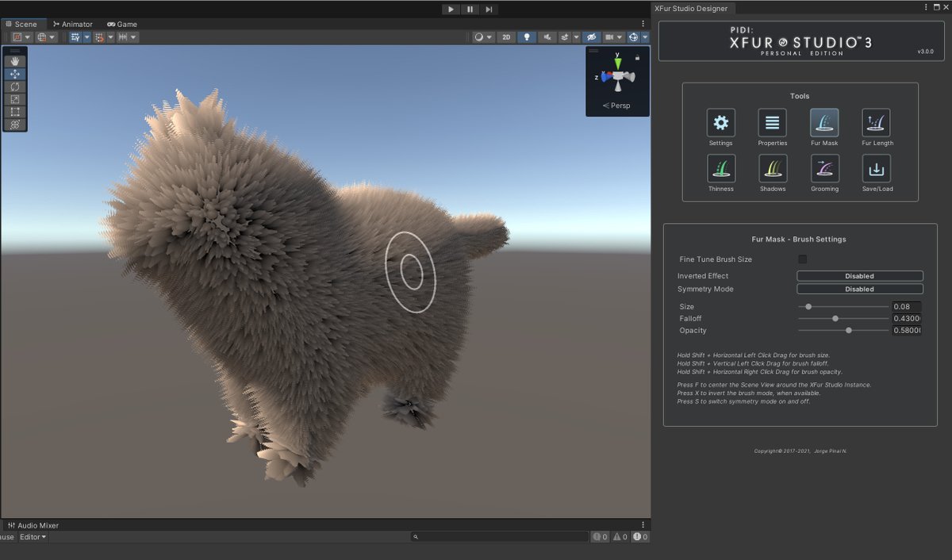Viewport: 952px width, 560px height.
Task: Select the Scale tool in scene
Action: (x=15, y=99)
